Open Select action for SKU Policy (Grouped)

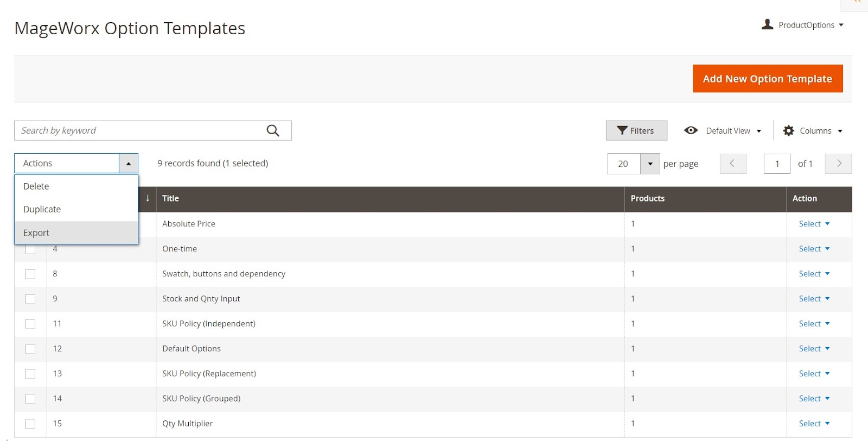(x=814, y=399)
